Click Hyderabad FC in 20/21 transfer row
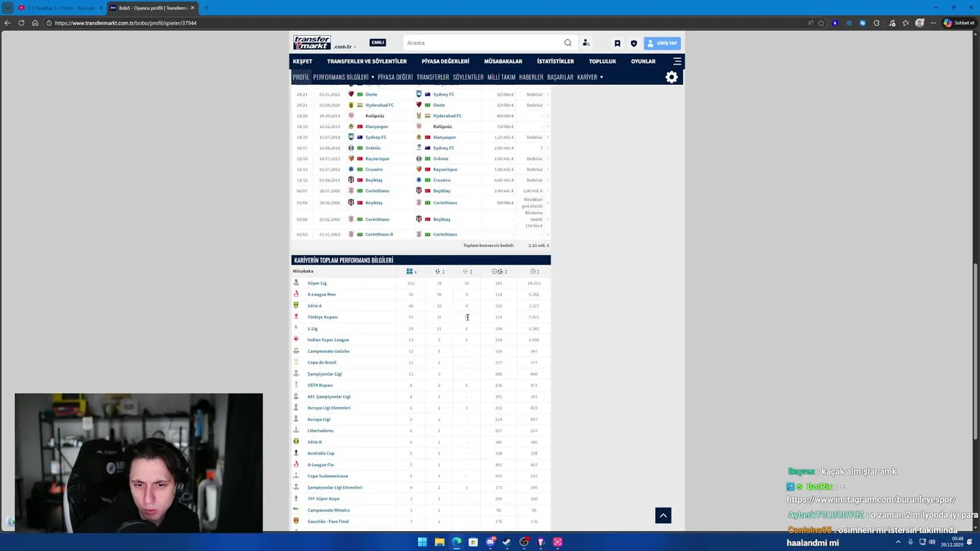Screen dimensions: 980x551 point(380,105)
